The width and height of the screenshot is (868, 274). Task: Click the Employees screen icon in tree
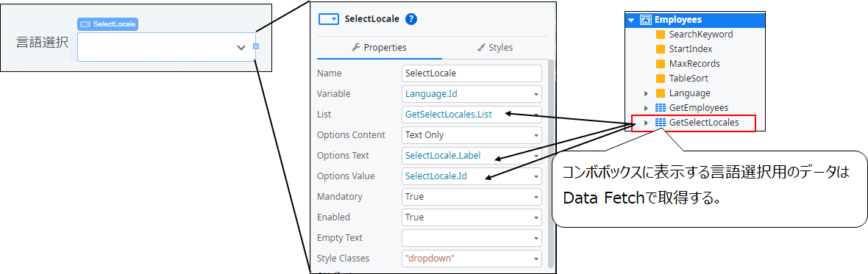tap(645, 20)
